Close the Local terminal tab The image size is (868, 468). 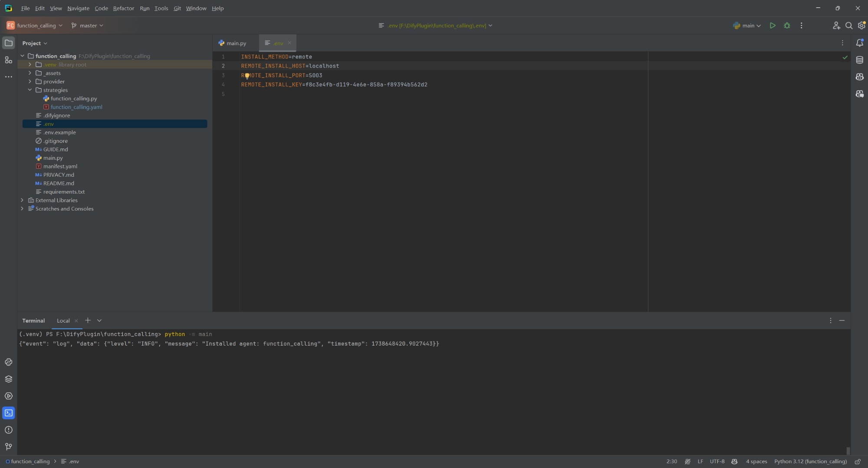pyautogui.click(x=76, y=321)
